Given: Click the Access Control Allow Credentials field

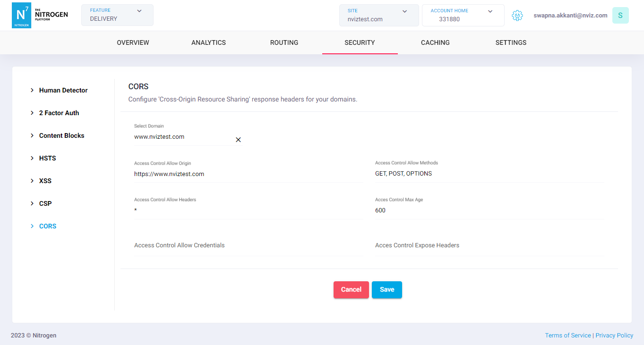Looking at the screenshot, I should click(248, 245).
